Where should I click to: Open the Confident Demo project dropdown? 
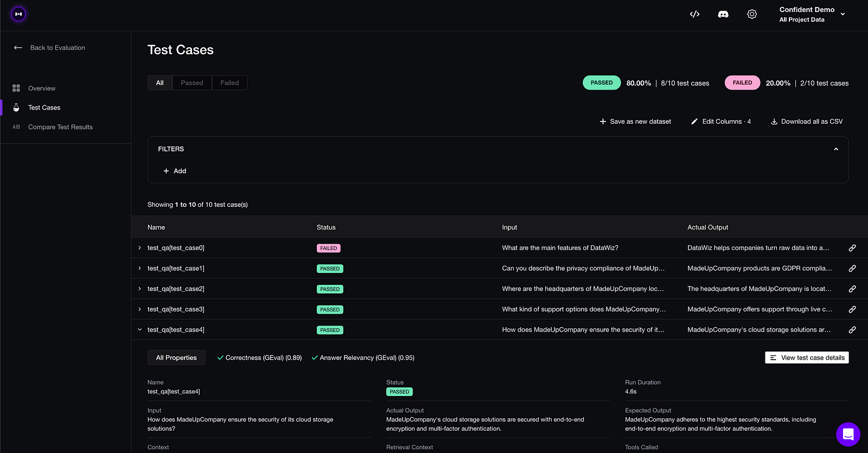click(812, 14)
